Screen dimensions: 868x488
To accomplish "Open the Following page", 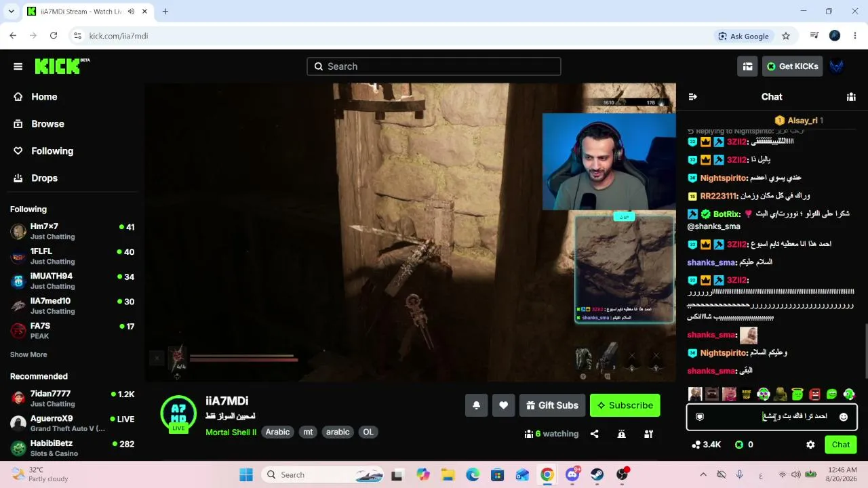I will 52,151.
